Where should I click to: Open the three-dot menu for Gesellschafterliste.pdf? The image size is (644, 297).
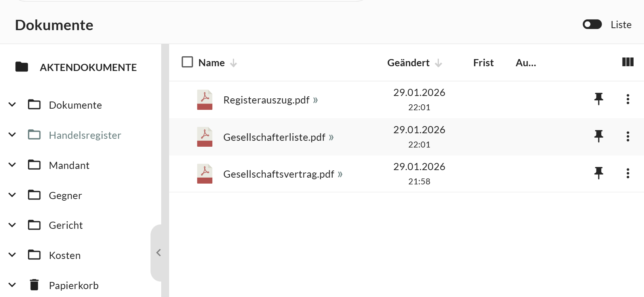tap(628, 136)
